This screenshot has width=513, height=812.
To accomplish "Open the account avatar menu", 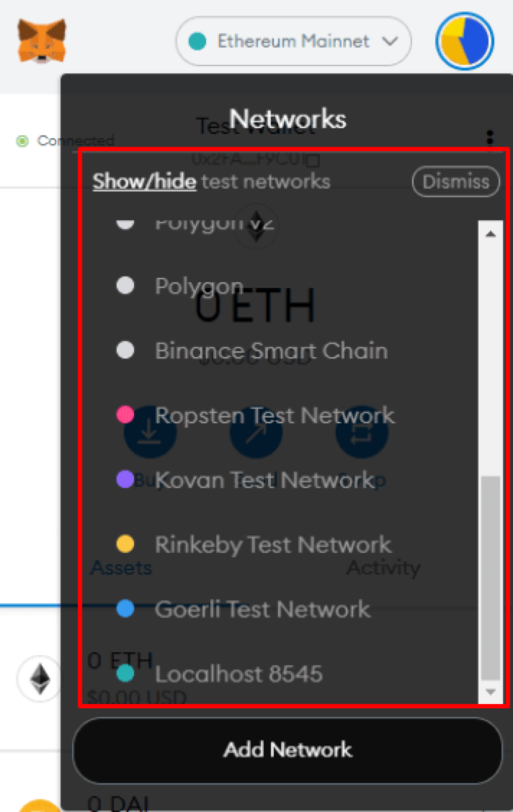I will coord(464,41).
